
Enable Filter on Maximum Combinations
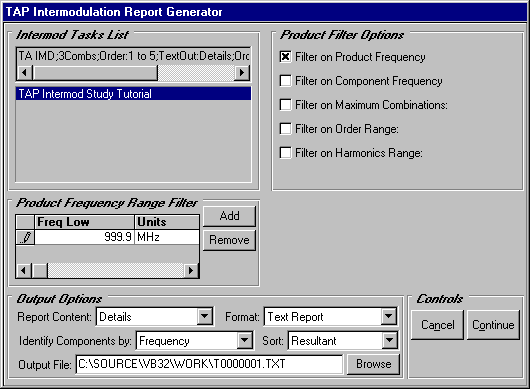285,105
